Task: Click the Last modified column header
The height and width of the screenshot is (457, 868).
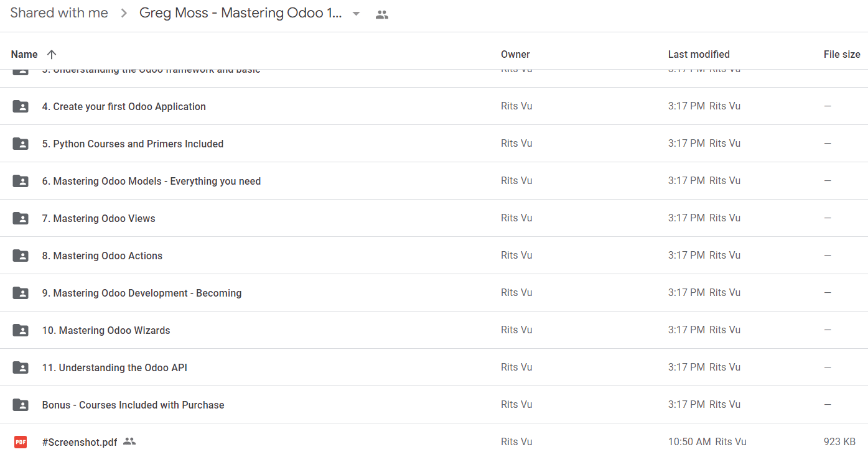Action: point(699,54)
